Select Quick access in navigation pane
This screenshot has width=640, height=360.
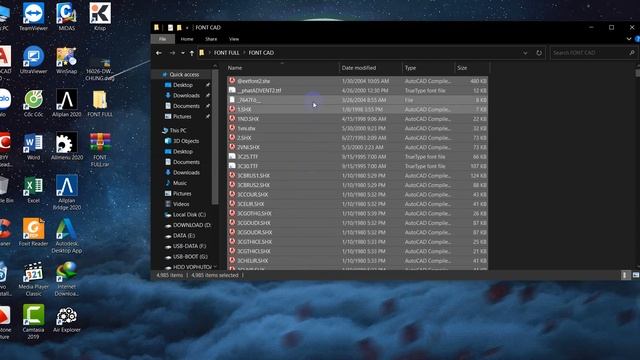point(184,74)
